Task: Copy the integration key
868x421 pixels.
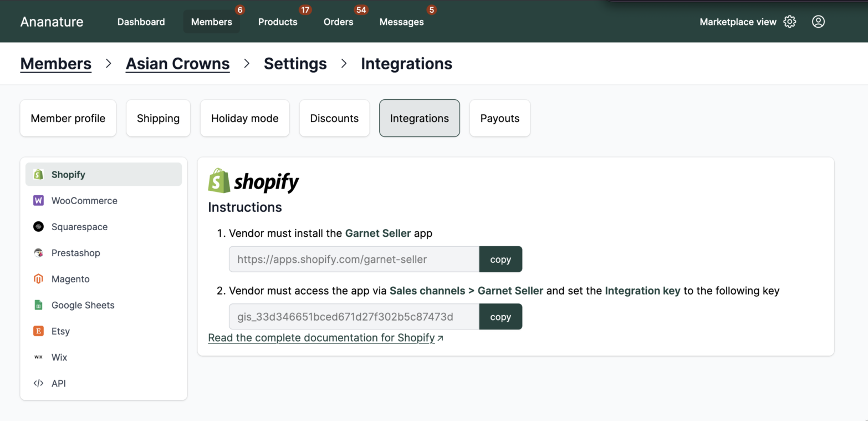Action: tap(501, 317)
